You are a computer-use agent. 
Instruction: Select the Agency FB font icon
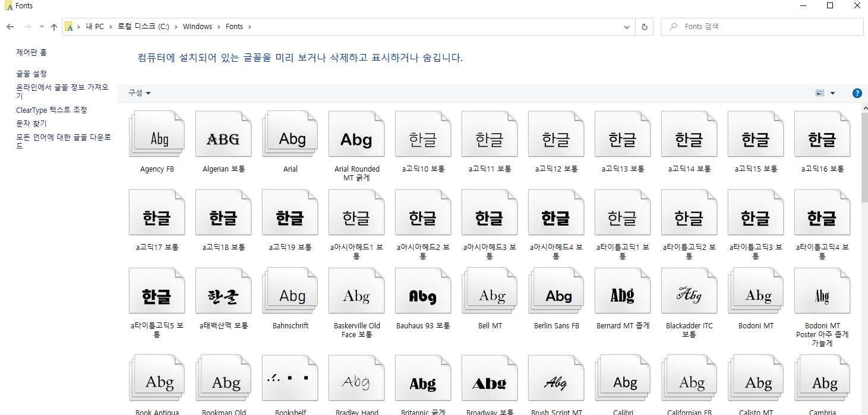[x=157, y=134]
